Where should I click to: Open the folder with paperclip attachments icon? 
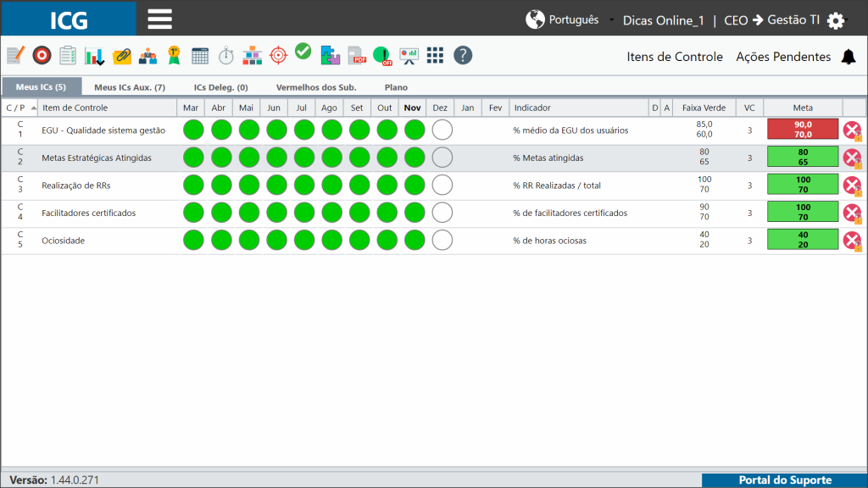click(x=121, y=56)
